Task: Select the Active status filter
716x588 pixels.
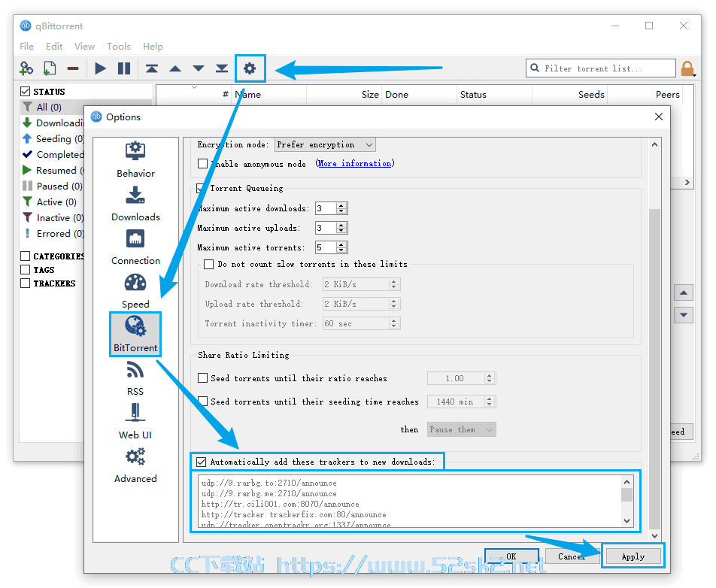Action: 50,202
